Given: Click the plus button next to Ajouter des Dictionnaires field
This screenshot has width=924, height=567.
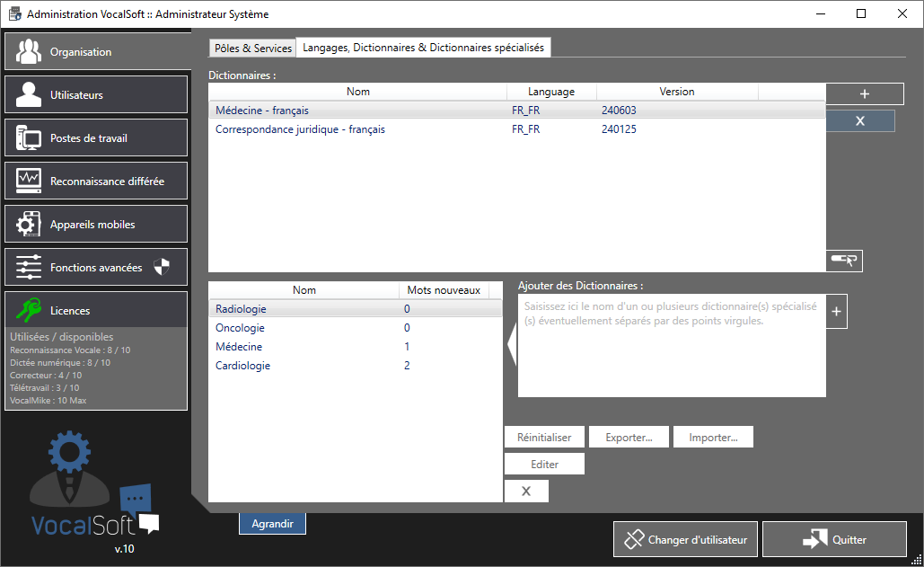Looking at the screenshot, I should click(837, 311).
